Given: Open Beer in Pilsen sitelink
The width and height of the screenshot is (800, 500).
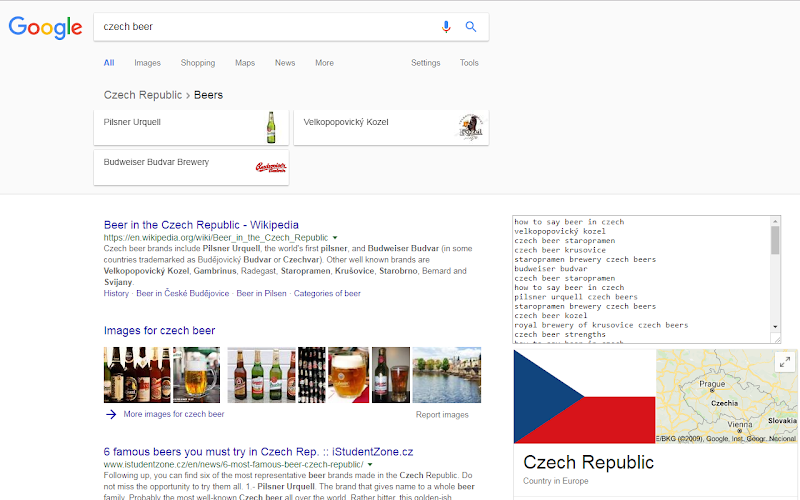Looking at the screenshot, I should tap(261, 293).
